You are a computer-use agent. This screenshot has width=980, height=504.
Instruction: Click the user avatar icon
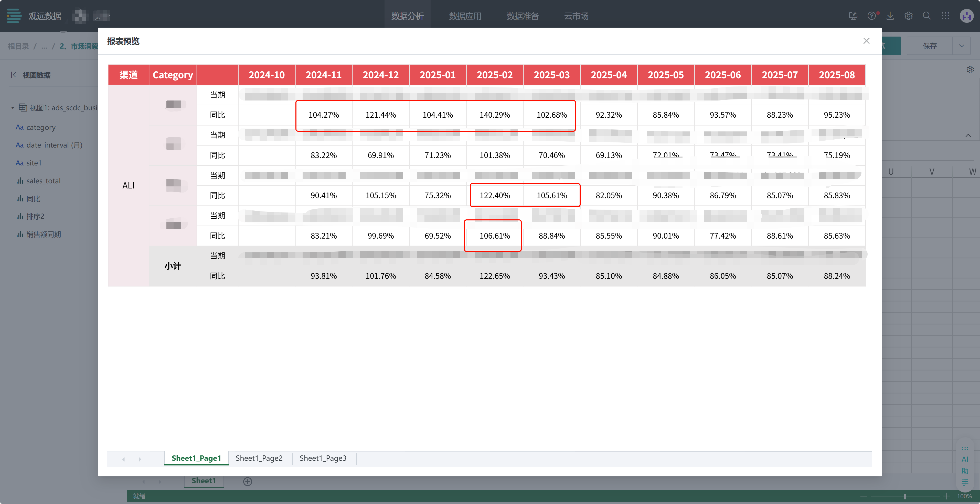click(966, 16)
